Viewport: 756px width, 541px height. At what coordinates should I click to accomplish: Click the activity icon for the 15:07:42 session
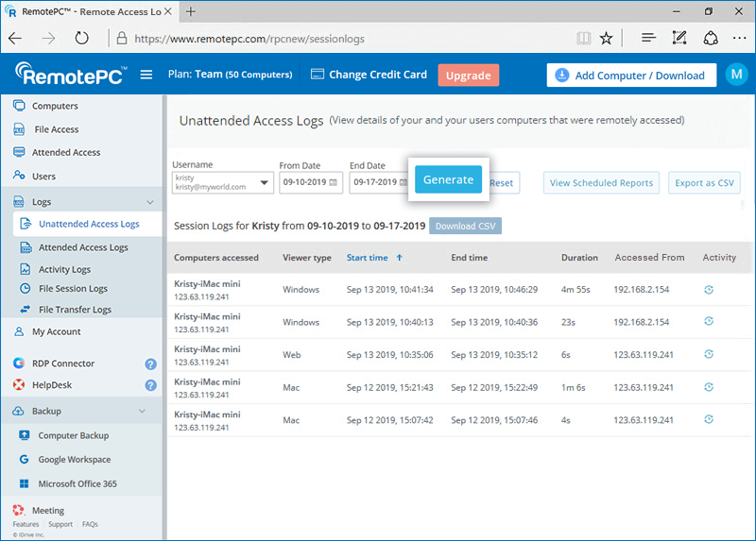(709, 419)
